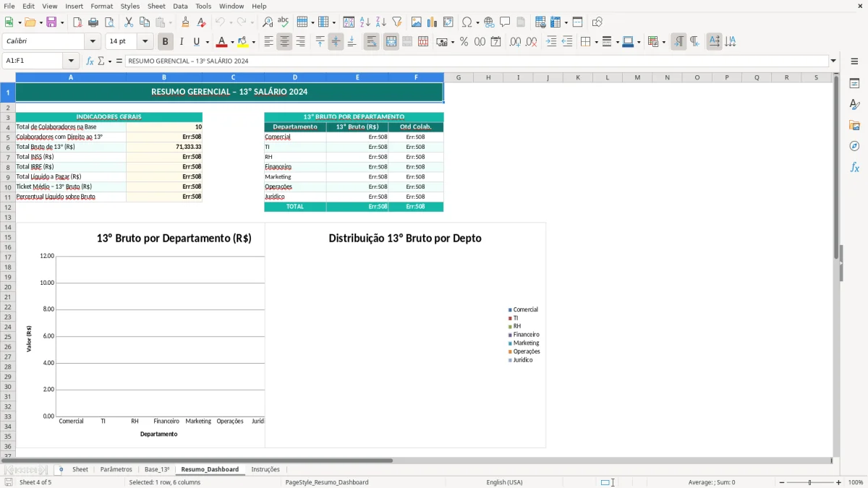Toggle Align Right
The width and height of the screenshot is (868, 488).
(x=300, y=42)
